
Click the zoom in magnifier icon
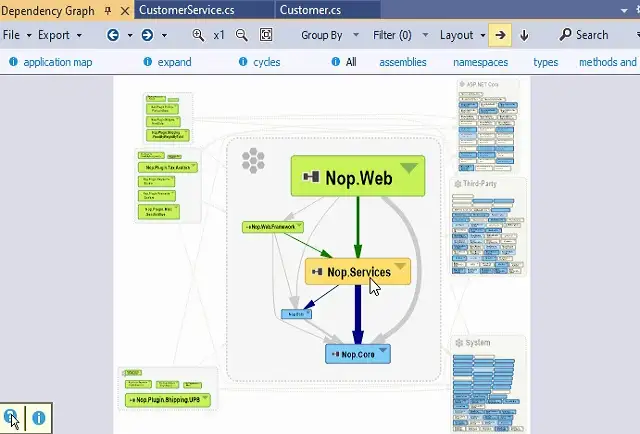pyautogui.click(x=198, y=35)
